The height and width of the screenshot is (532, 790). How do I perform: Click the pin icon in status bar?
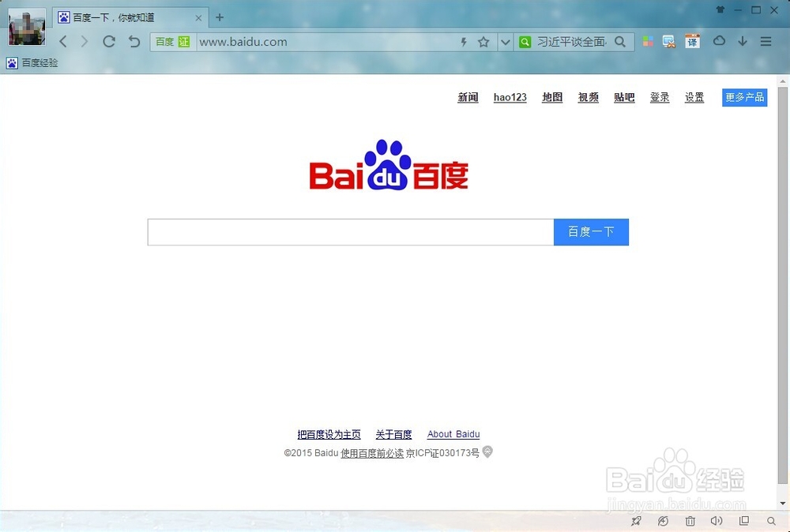[x=636, y=521]
